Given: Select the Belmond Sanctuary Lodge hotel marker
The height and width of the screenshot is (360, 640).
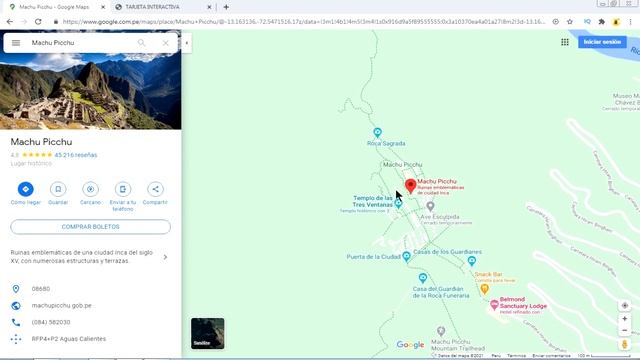Looking at the screenshot, I should coord(494,304).
